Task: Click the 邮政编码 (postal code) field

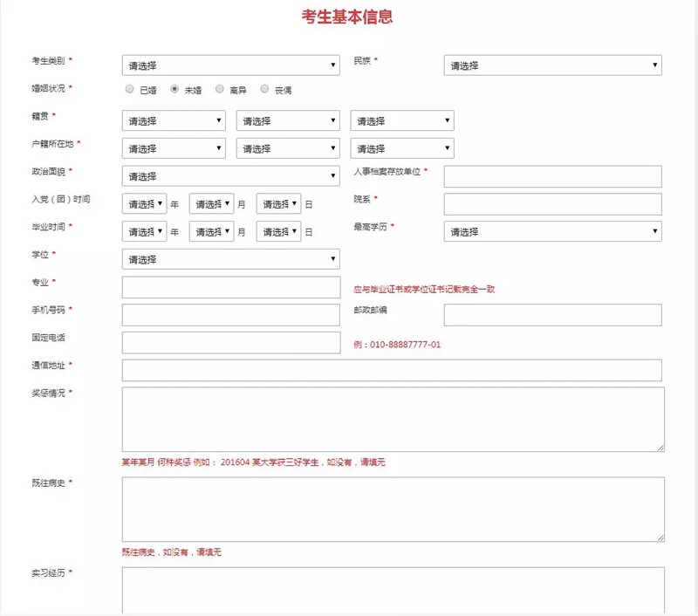Action: point(552,314)
